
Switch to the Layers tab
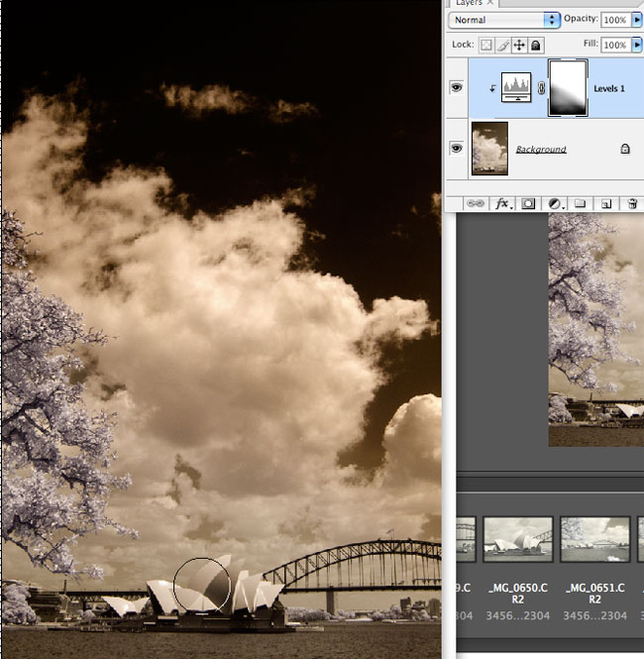(468, 3)
